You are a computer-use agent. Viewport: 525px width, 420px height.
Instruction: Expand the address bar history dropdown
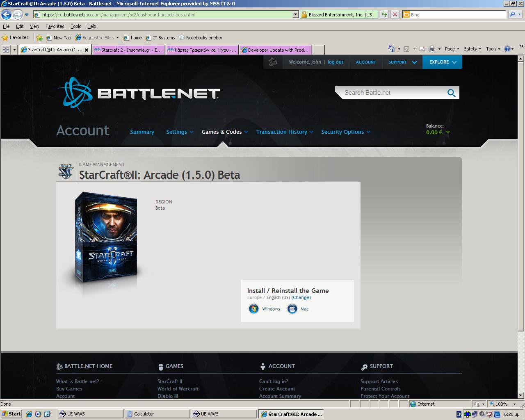(x=296, y=15)
